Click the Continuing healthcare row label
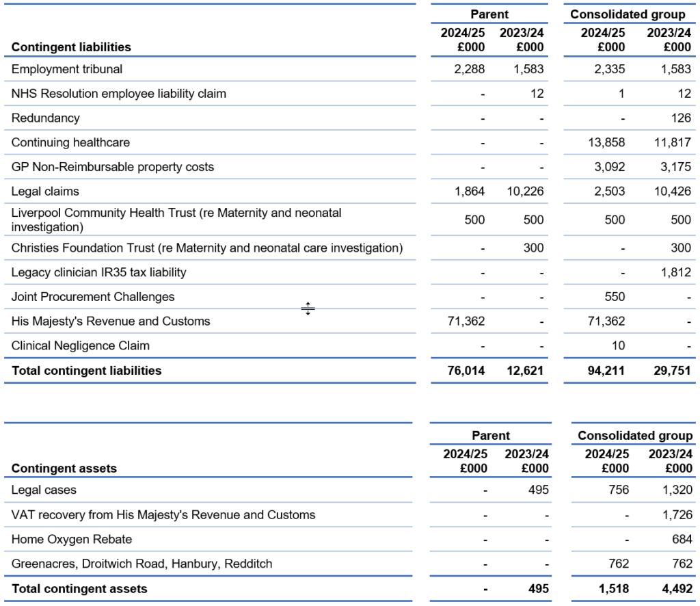700x606 pixels. [x=70, y=142]
